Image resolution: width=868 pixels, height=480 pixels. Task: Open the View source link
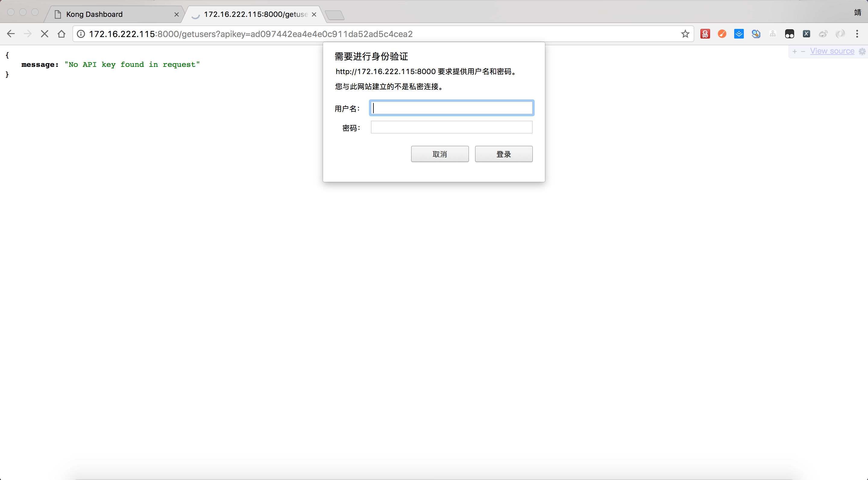tap(832, 51)
